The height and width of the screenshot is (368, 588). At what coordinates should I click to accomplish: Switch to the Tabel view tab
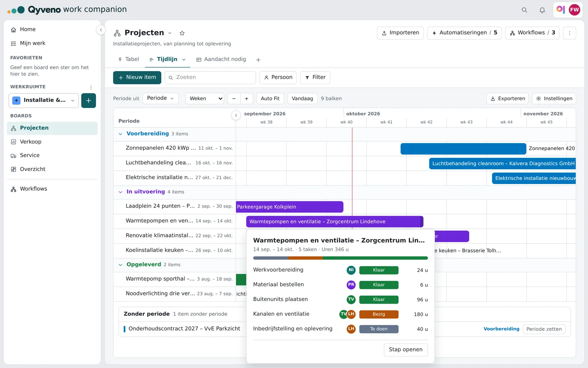pos(128,59)
